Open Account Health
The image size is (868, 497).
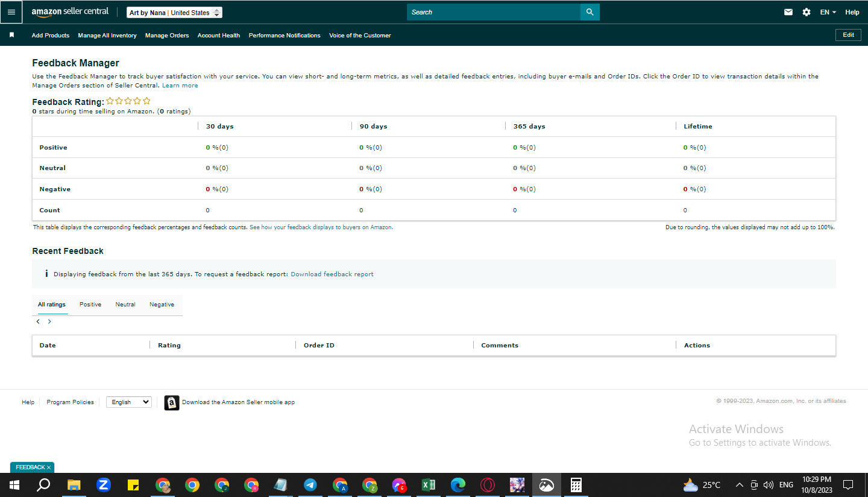point(219,36)
